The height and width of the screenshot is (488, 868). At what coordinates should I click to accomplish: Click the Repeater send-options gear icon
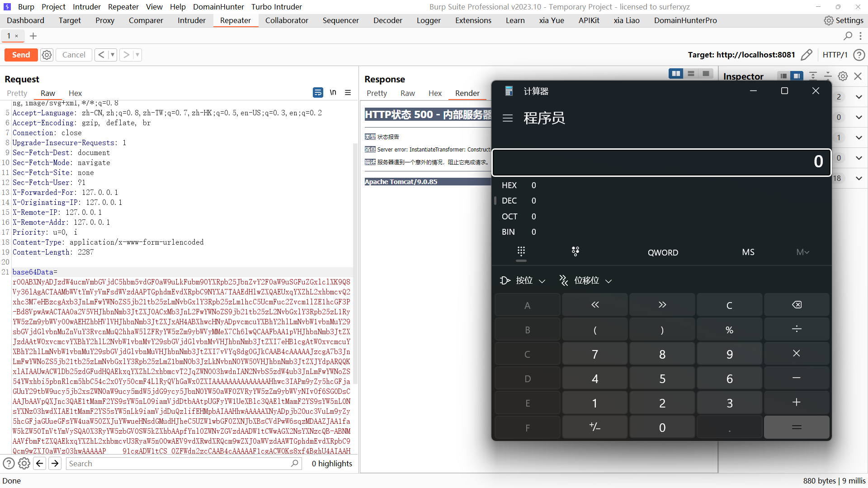tap(47, 55)
